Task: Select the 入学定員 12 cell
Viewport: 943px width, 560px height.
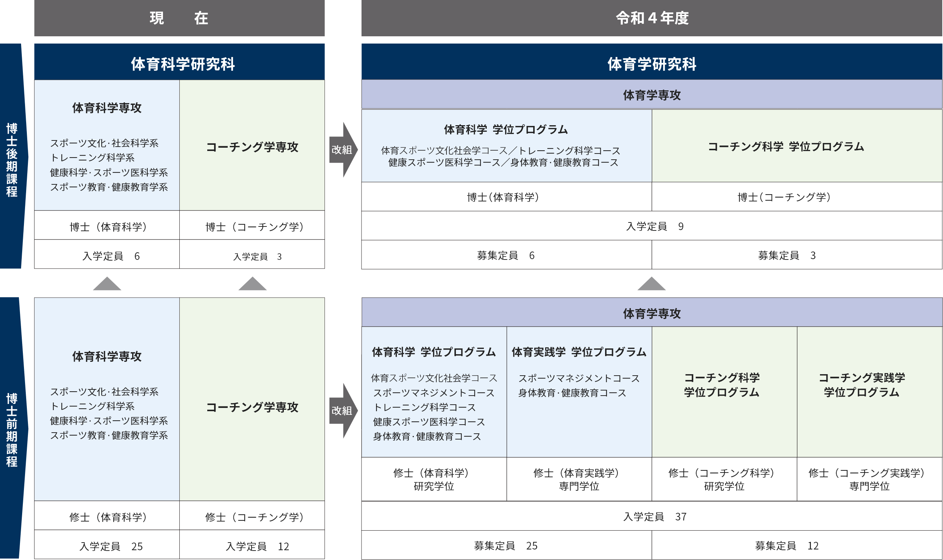Action: [x=252, y=544]
